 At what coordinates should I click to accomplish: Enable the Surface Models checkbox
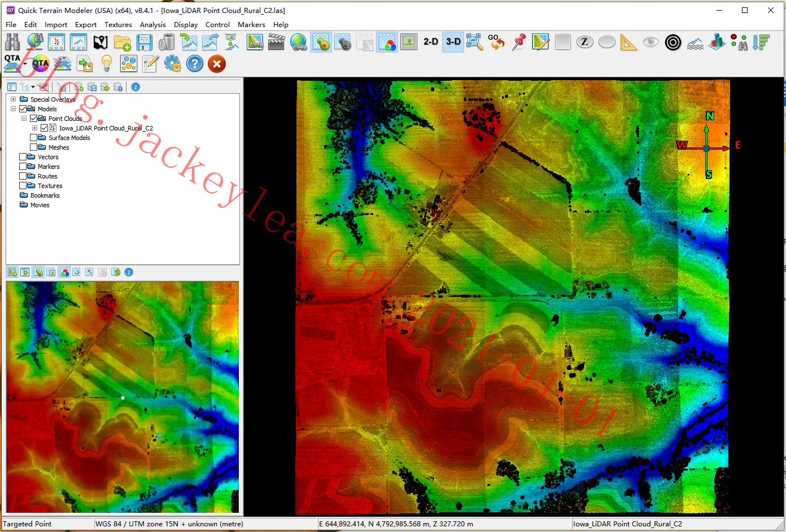tap(34, 138)
